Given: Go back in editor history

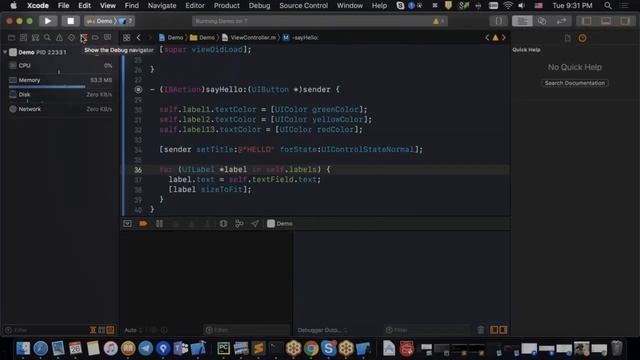Looking at the screenshot, I should 138,38.
